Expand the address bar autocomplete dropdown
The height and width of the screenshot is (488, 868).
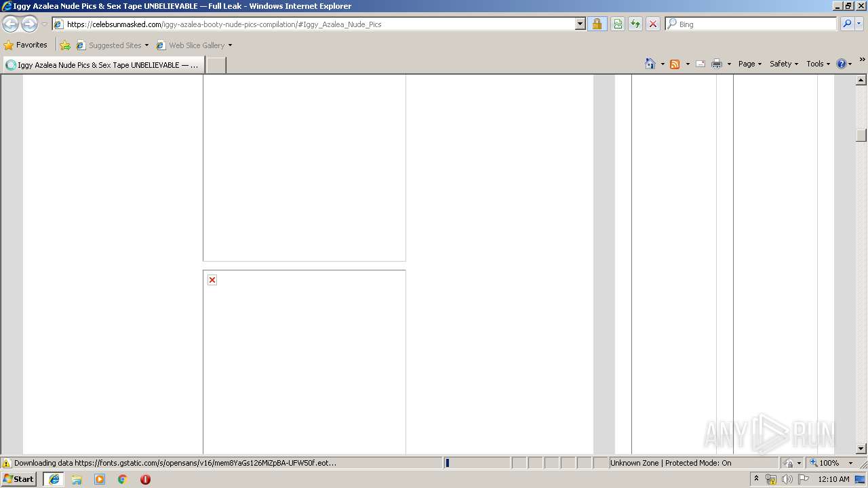click(580, 24)
